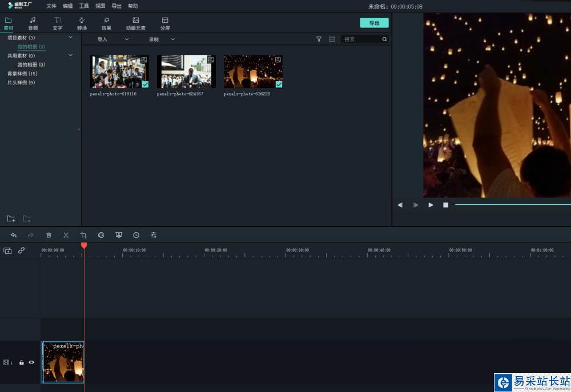The image size is (571, 392).
Task: Click the previous frame button
Action: [x=400, y=205]
